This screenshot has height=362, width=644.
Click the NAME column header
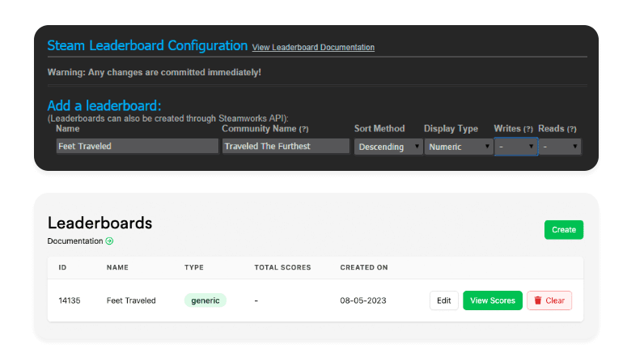point(117,267)
